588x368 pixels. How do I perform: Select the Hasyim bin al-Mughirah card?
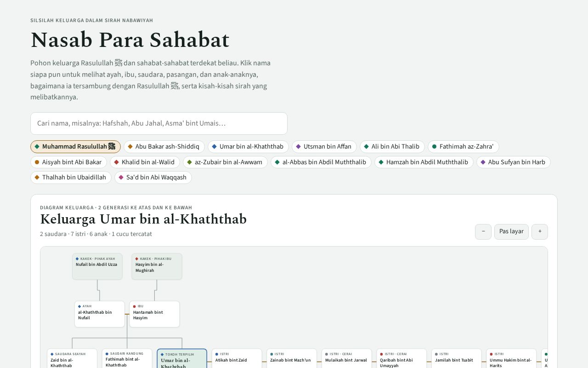(x=157, y=266)
